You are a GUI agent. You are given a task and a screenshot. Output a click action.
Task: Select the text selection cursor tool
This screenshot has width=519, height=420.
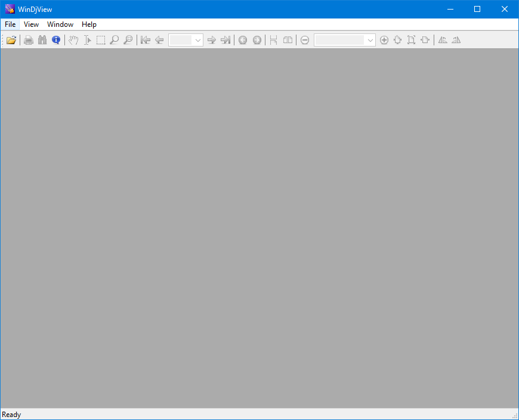(87, 40)
